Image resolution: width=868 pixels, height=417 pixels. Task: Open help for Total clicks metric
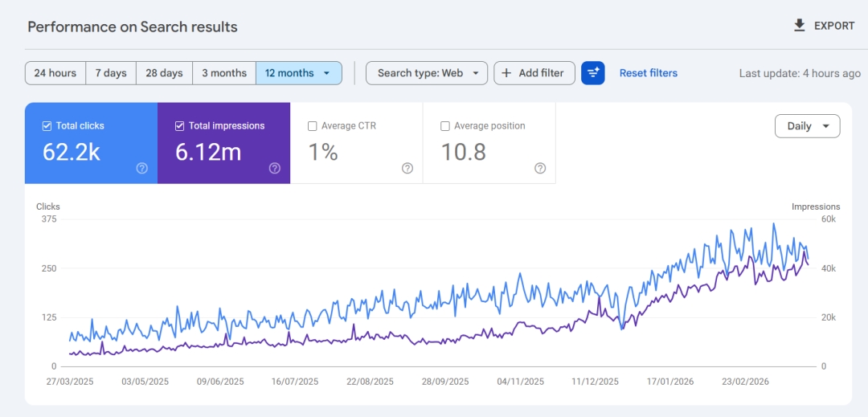[142, 168]
